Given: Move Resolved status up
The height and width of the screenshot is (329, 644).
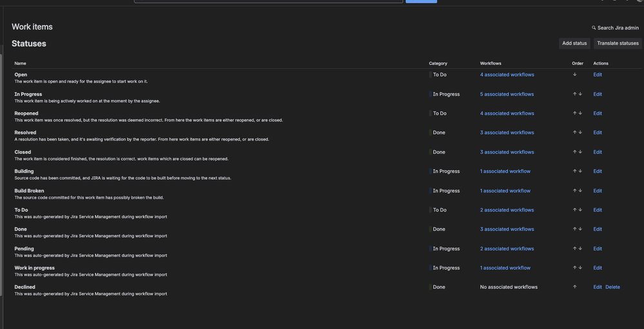Looking at the screenshot, I should 574,132.
